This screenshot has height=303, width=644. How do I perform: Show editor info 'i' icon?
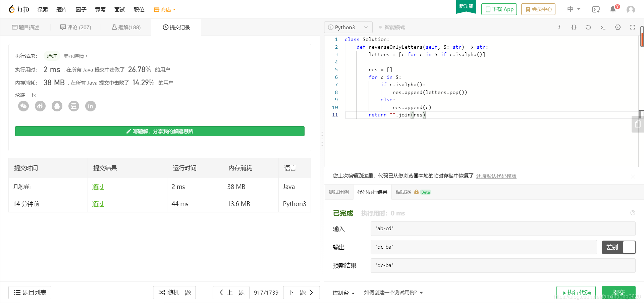click(x=559, y=27)
